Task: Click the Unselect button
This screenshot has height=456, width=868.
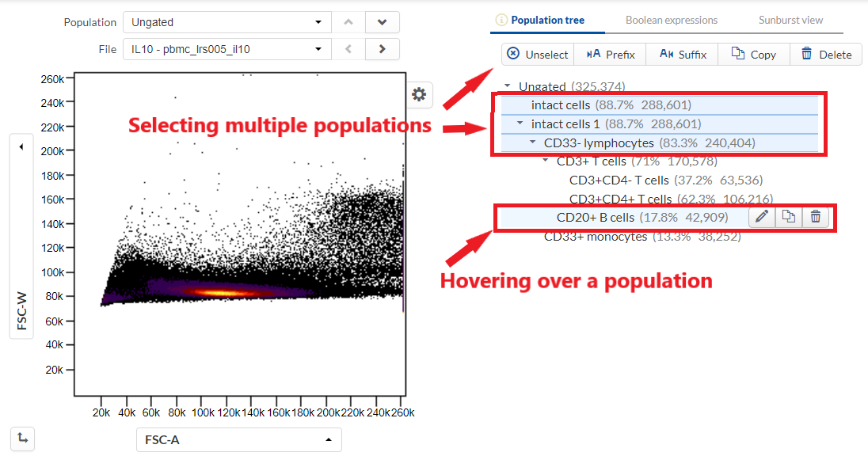Action: coord(538,55)
